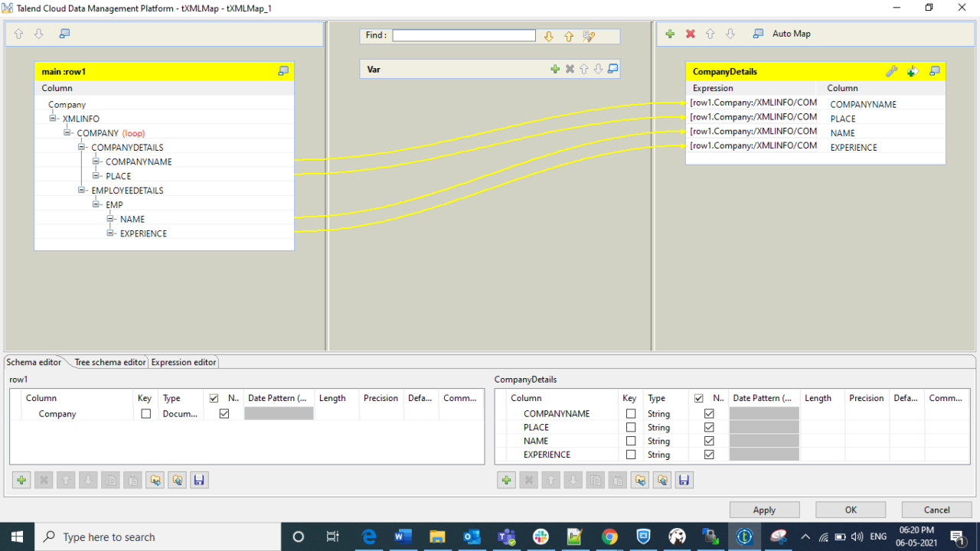Switch to the Expression editor tab
The image size is (980, 551).
pos(183,362)
